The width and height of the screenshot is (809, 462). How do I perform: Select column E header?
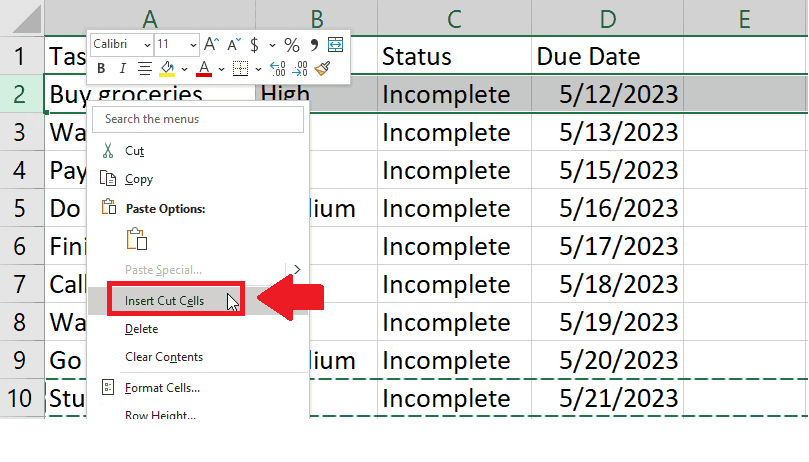click(745, 18)
